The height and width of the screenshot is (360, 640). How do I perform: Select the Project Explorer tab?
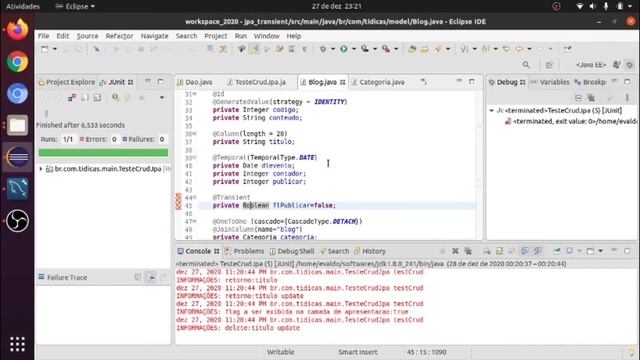pos(67,82)
